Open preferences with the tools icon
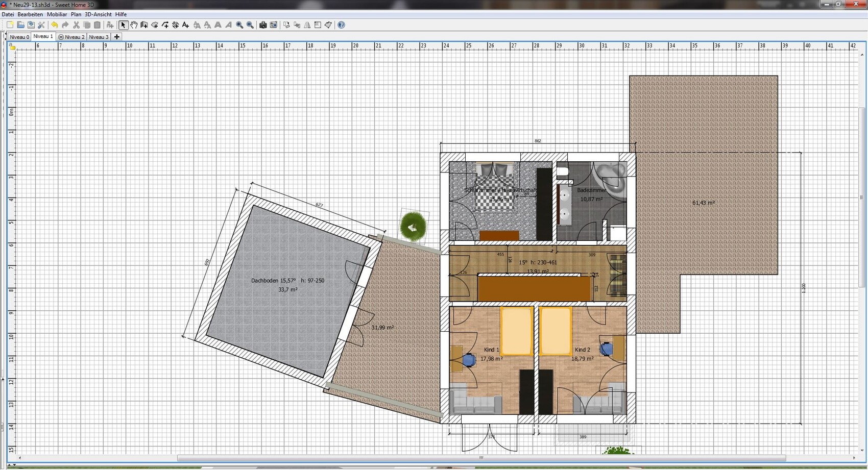The width and height of the screenshot is (868, 470). click(x=41, y=25)
